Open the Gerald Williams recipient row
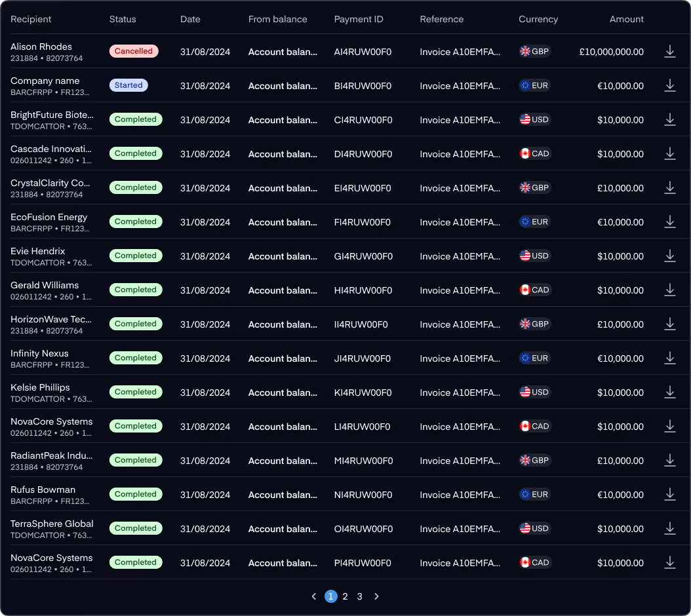This screenshot has height=616, width=691. (345, 290)
